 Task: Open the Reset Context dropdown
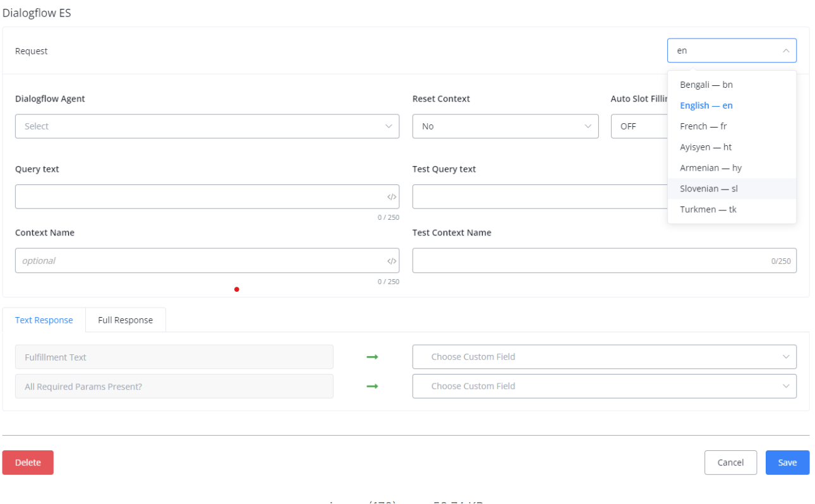click(x=505, y=126)
